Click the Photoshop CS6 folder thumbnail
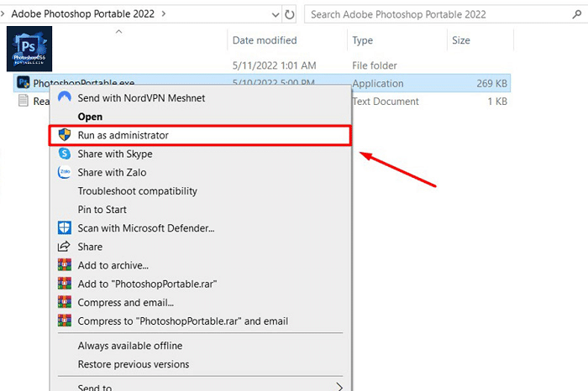The image size is (588, 391). pyautogui.click(x=29, y=48)
